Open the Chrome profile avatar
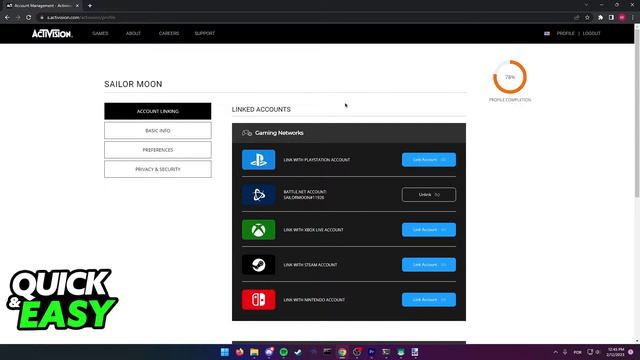 (x=622, y=18)
